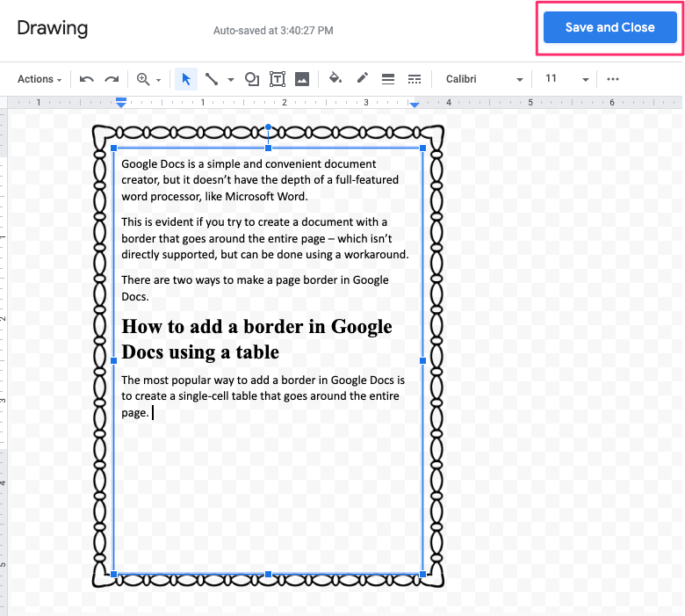
Task: Click the bottom-left resize handle
Action: tap(114, 574)
